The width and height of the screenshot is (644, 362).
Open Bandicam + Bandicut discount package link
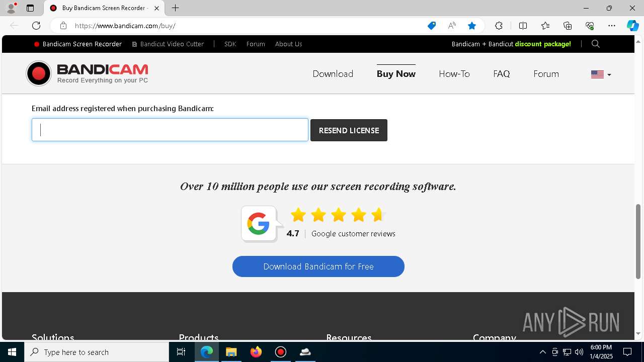tap(511, 44)
